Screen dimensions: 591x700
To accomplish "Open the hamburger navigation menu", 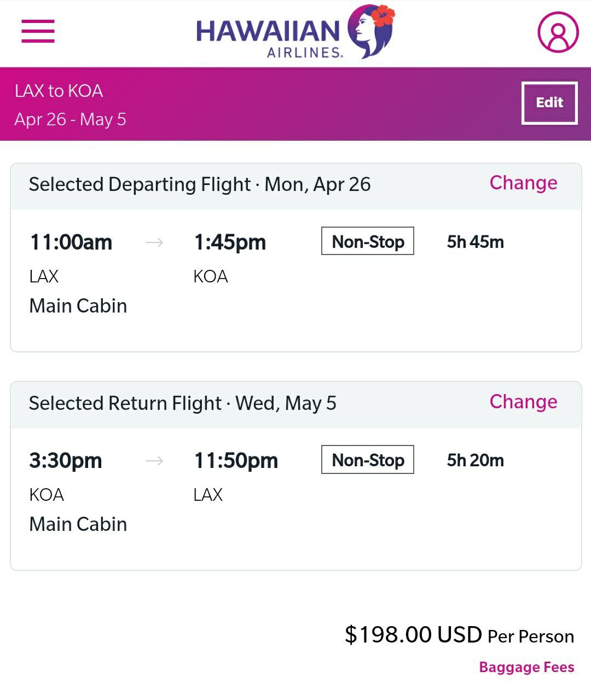I will [x=38, y=31].
